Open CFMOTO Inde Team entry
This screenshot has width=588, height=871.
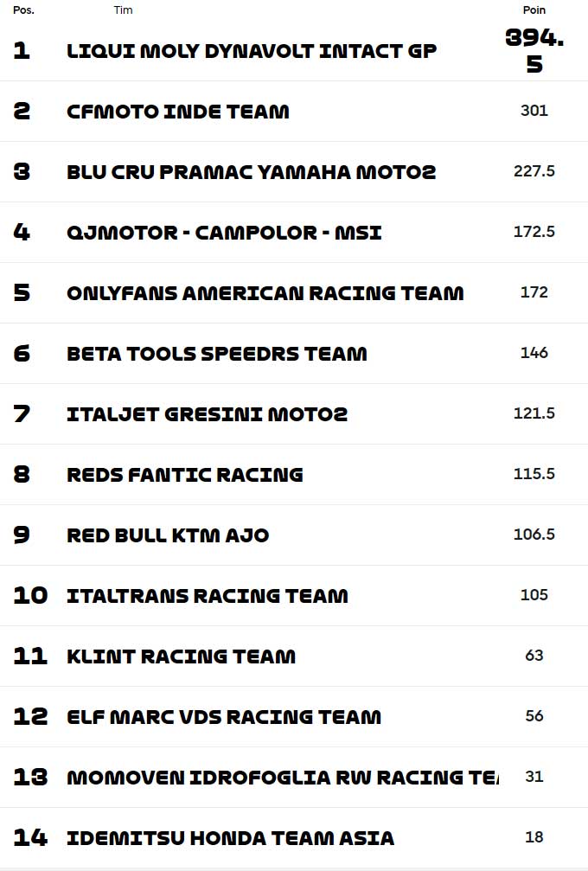pos(294,111)
